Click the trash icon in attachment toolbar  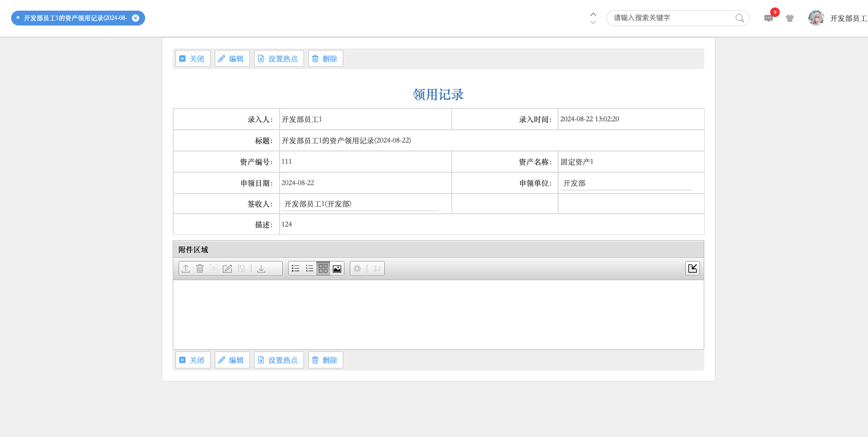[200, 268]
